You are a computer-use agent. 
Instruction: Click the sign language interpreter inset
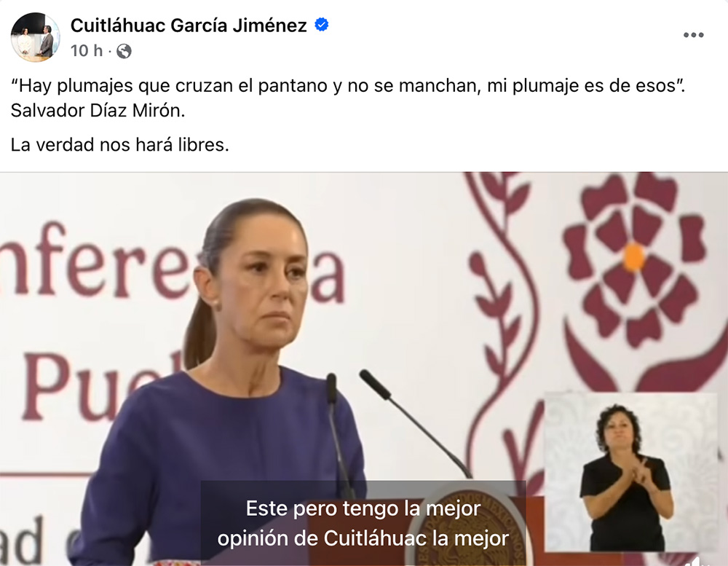tap(631, 472)
